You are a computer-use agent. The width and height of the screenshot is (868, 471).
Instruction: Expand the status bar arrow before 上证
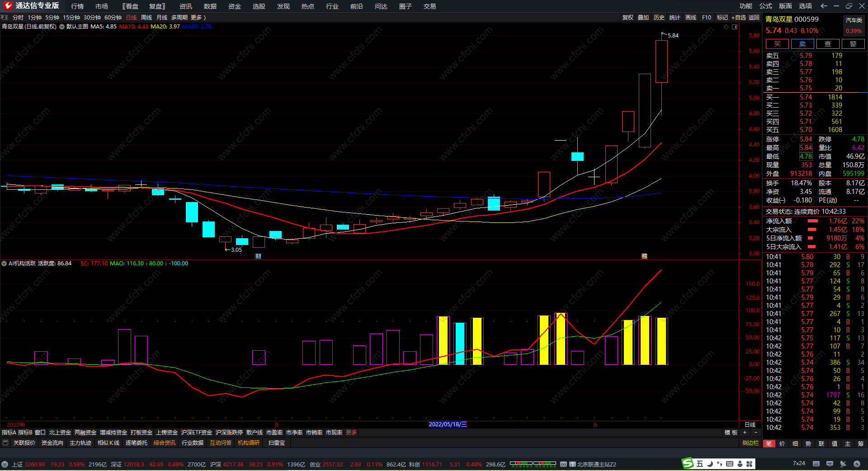click(x=5, y=464)
